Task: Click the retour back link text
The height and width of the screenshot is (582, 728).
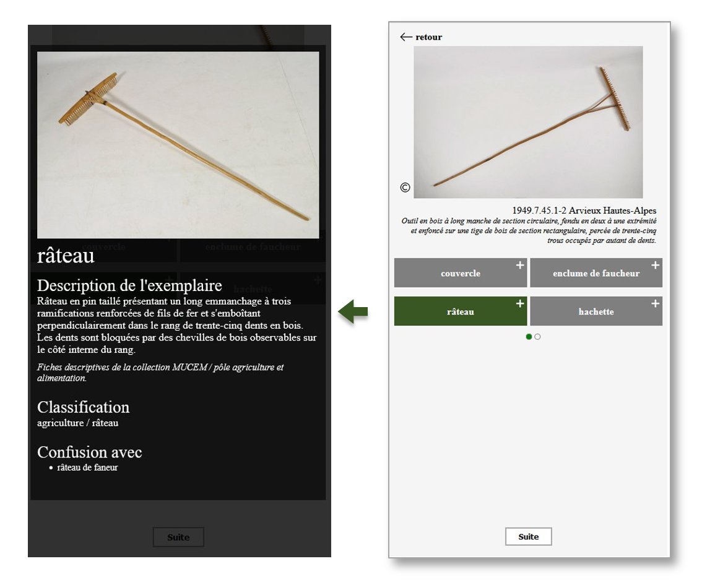Action: [428, 37]
